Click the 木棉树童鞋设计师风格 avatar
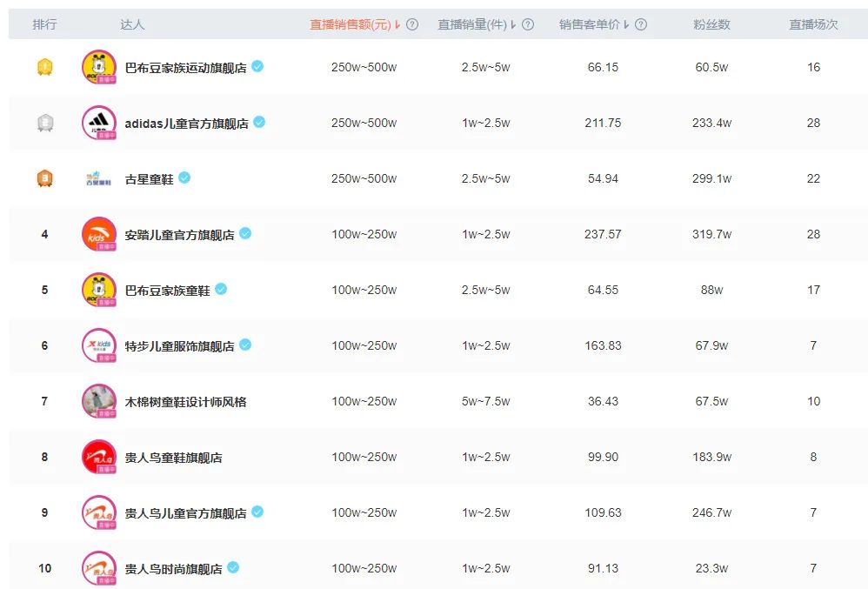868x589 pixels. (98, 401)
